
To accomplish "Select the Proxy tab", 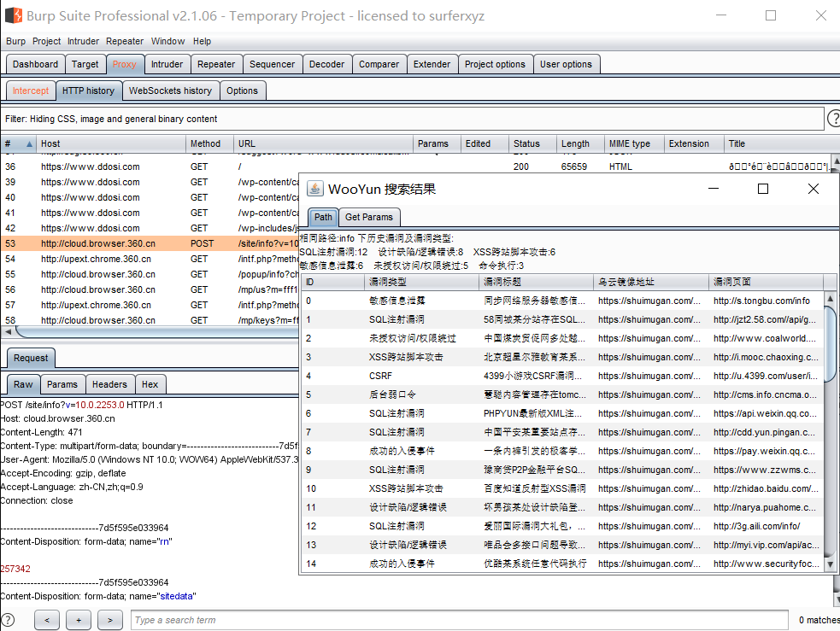I will 124,64.
